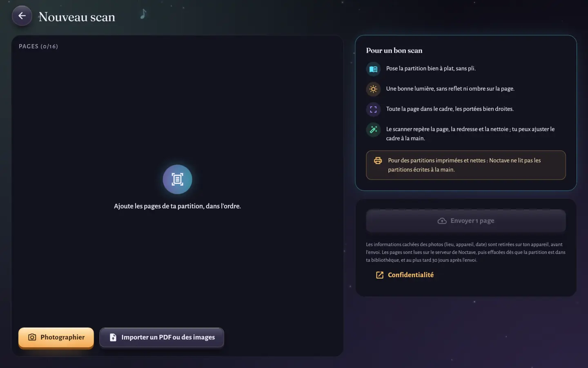The image size is (588, 368).
Task: Click Envoyer 1 page
Action: pyautogui.click(x=466, y=221)
